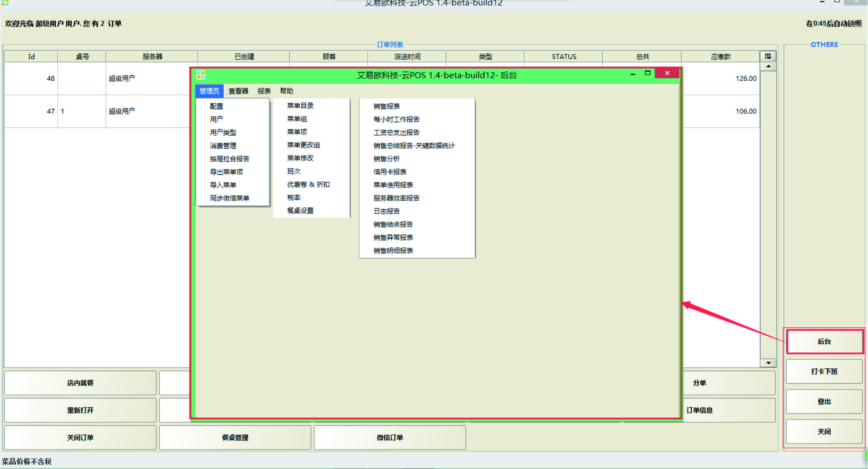Click the back-office window app icon

point(201,75)
